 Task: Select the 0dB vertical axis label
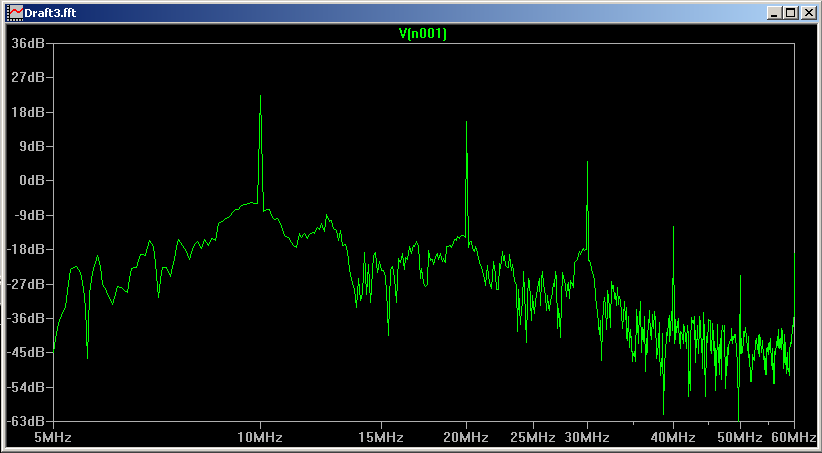pos(31,181)
